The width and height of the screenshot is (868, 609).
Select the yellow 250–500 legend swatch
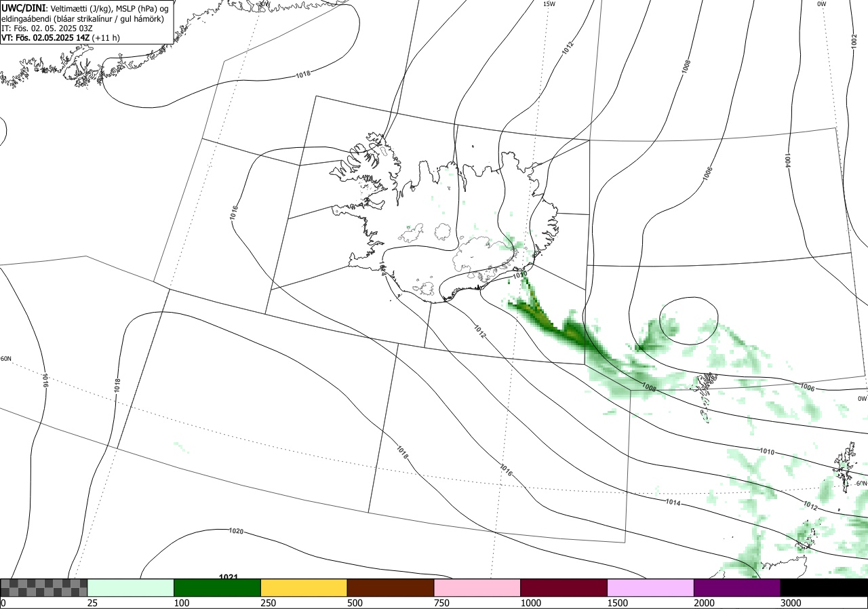click(304, 587)
